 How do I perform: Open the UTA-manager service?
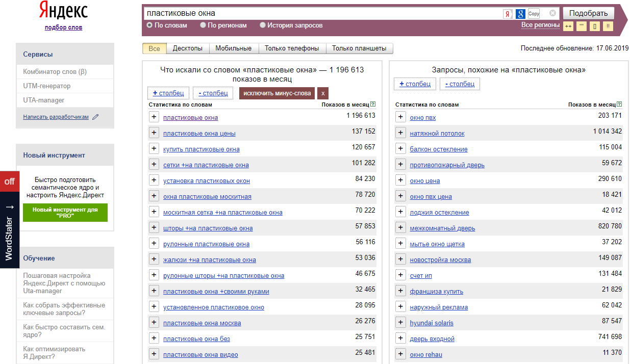click(x=44, y=100)
